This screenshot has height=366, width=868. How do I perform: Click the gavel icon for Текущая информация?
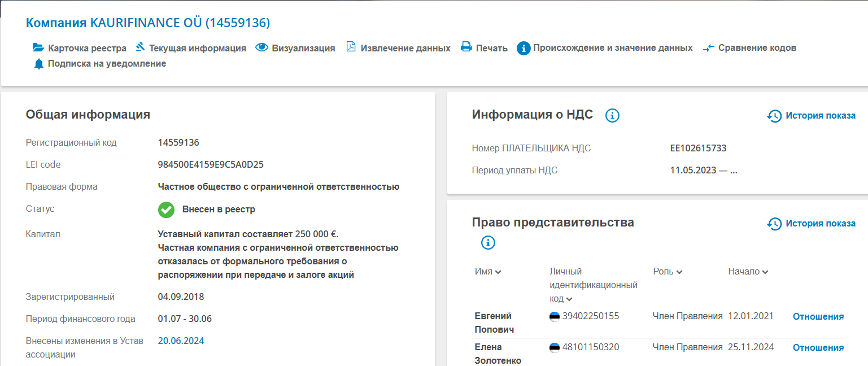point(140,47)
